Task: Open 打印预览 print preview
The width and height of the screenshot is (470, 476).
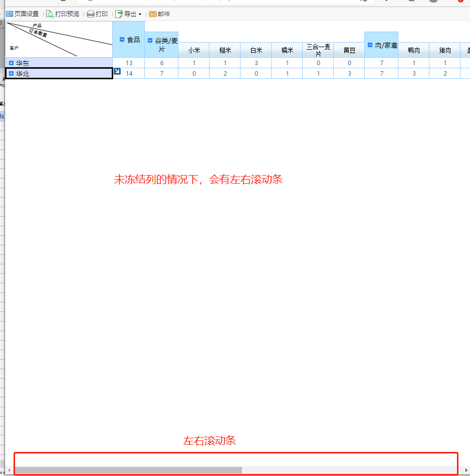Action: [63, 14]
